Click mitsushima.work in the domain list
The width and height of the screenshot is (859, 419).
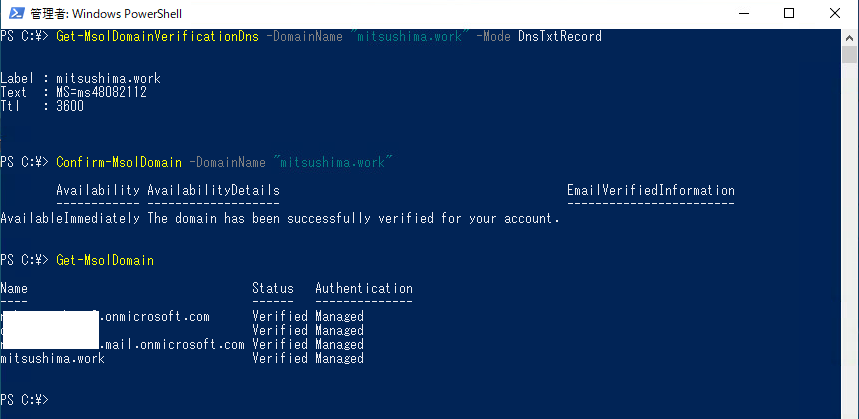[52, 358]
